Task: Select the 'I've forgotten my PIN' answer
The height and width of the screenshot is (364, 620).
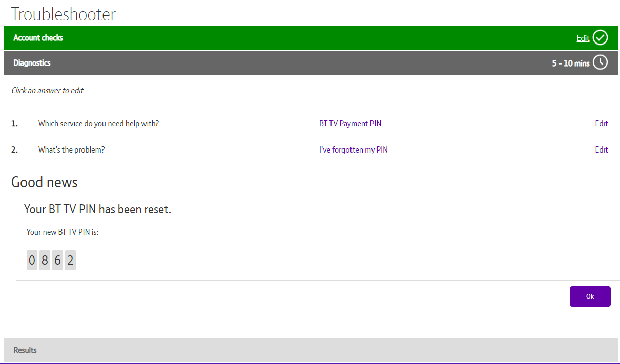Action: pyautogui.click(x=353, y=150)
